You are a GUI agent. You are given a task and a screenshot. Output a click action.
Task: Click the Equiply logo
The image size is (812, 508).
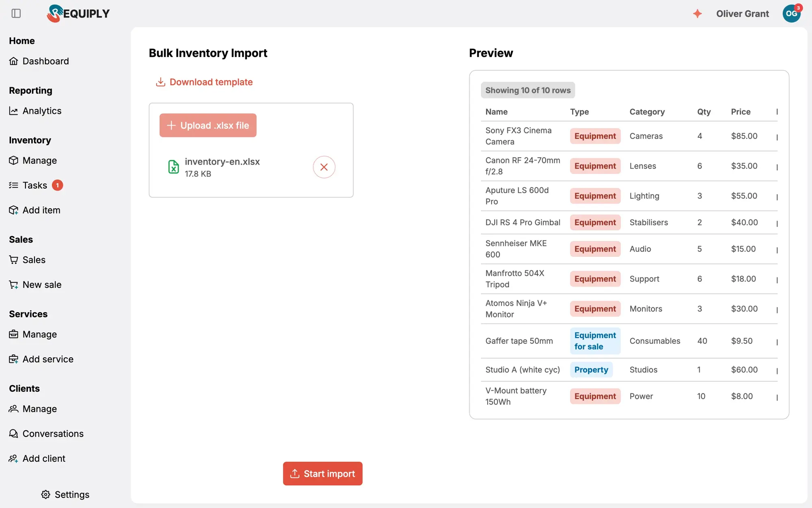pos(78,13)
